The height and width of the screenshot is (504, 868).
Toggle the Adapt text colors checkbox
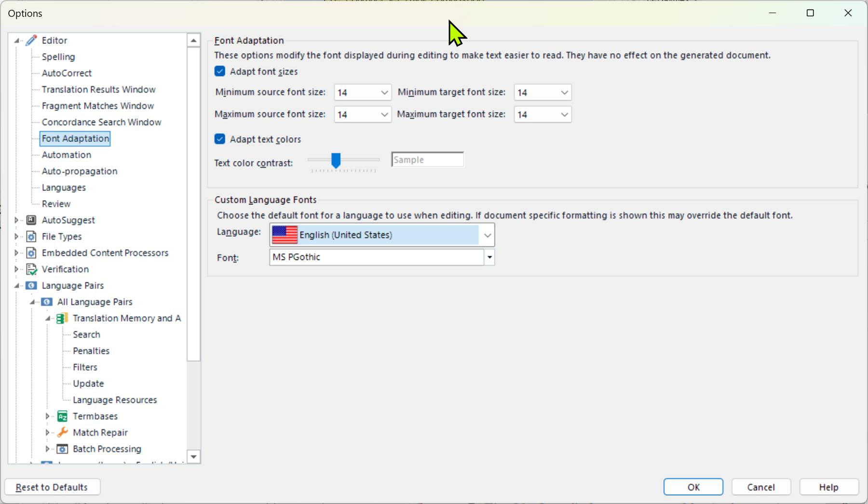click(x=220, y=139)
